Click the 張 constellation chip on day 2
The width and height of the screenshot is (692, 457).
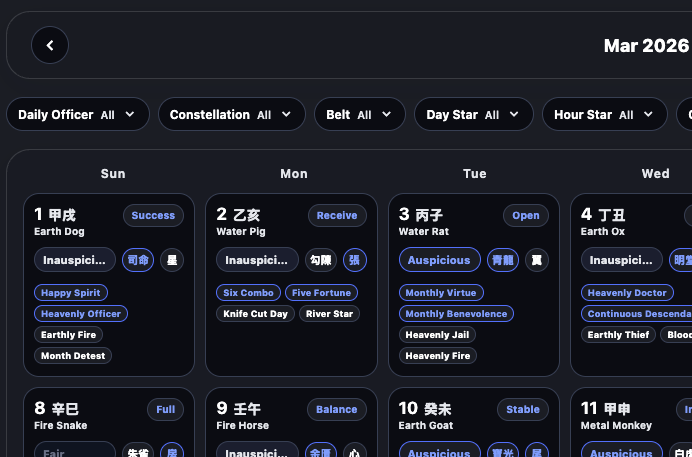point(355,260)
